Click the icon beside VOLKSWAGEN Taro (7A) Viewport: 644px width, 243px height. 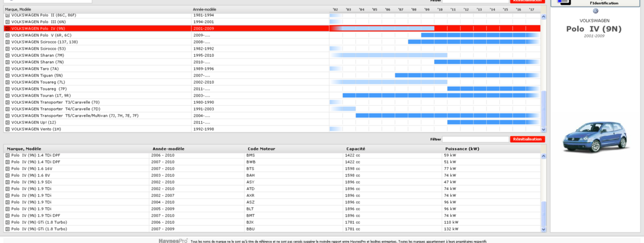click(8, 69)
